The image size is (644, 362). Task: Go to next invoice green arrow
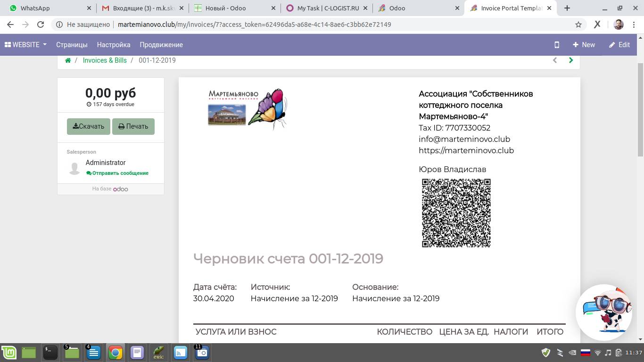click(571, 60)
